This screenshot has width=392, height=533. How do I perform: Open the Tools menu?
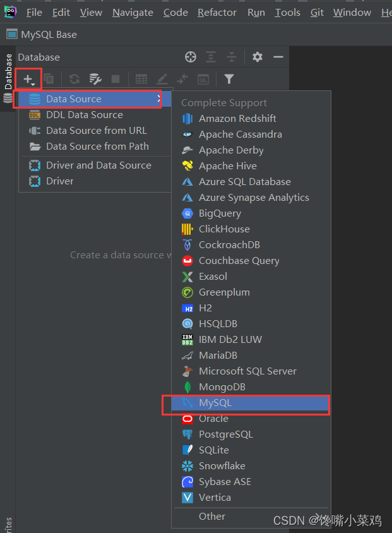[x=287, y=13]
